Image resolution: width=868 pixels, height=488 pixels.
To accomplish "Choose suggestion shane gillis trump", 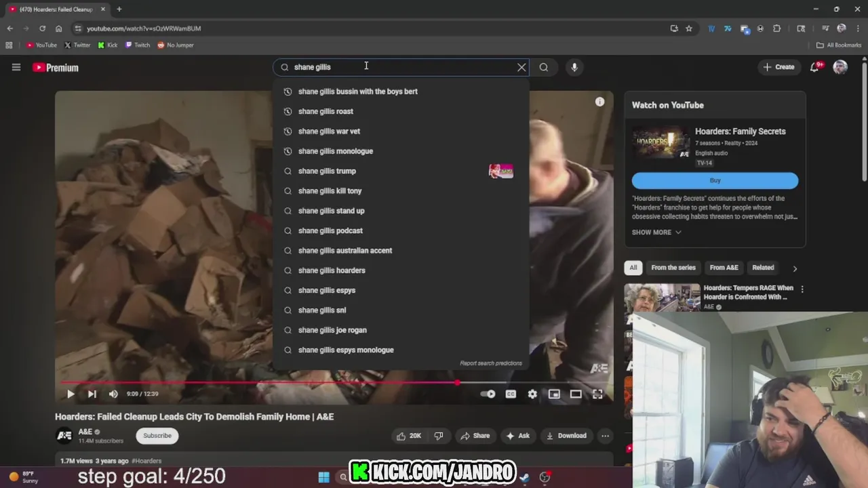I will coord(401,171).
